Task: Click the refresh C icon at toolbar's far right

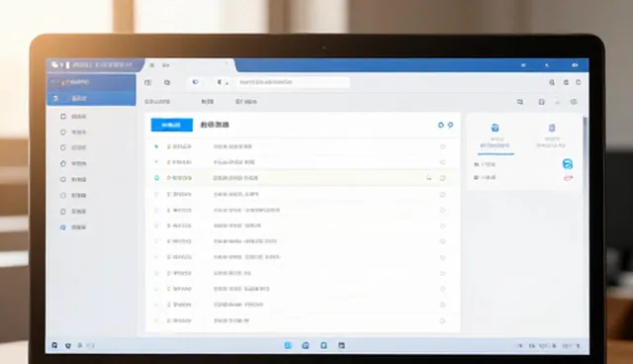Action: tap(578, 82)
